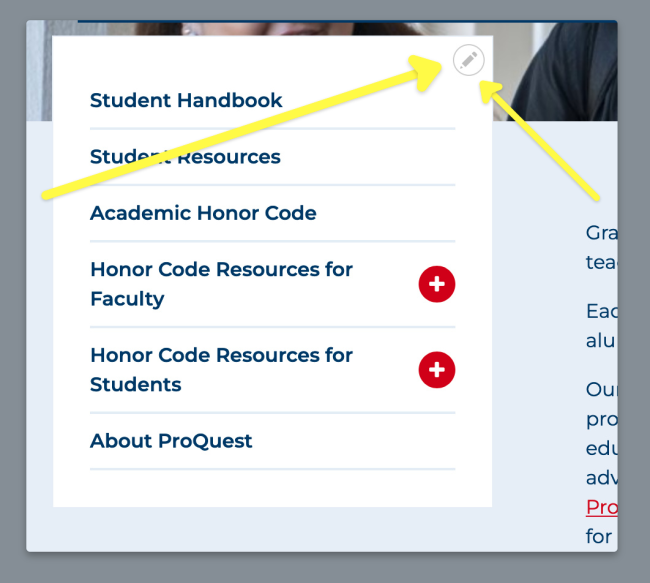Open the Academic Honor Code page

[203, 213]
